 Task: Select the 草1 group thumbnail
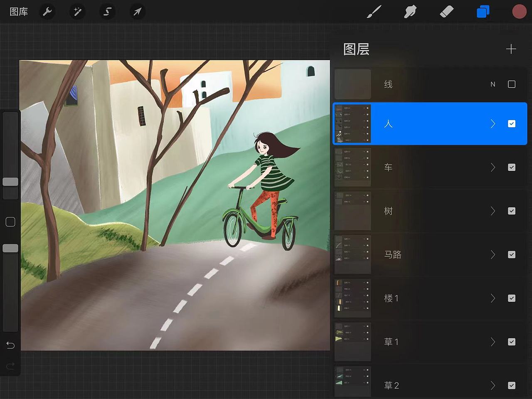352,342
